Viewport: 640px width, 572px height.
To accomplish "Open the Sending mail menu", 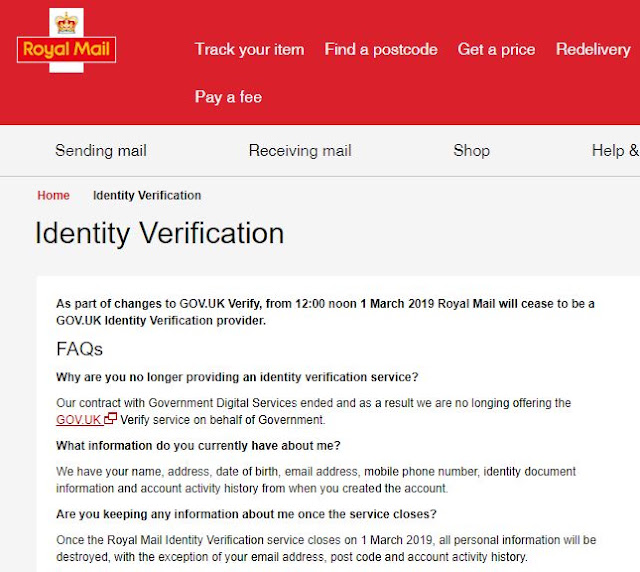I will coord(101,151).
